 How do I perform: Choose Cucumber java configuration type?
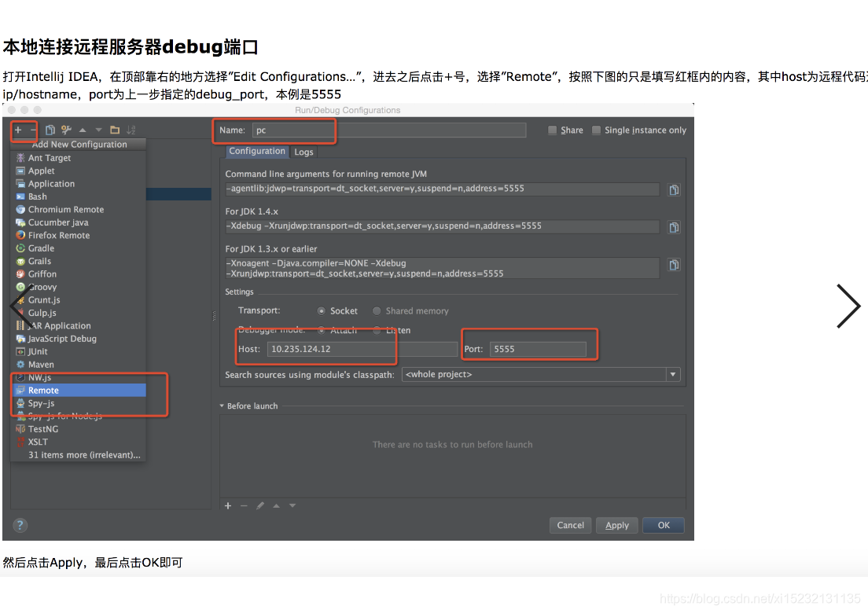pos(79,222)
